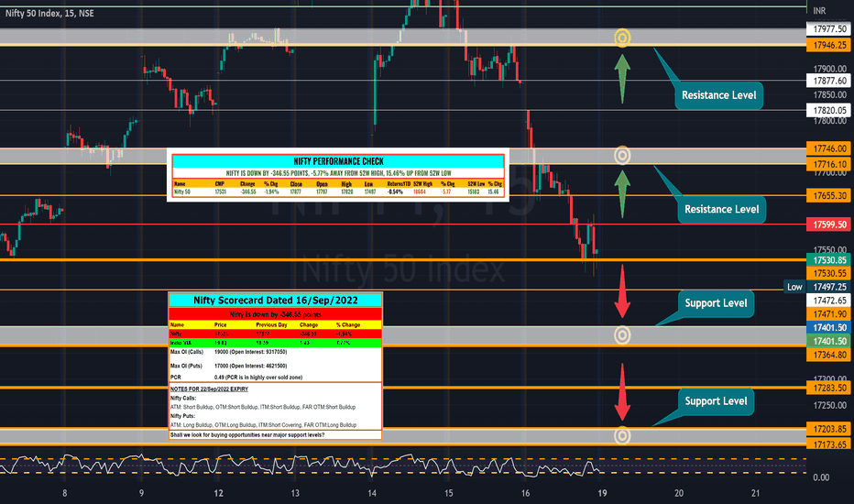
Task: Click the date 12 on the time axis
Action: pos(218,493)
